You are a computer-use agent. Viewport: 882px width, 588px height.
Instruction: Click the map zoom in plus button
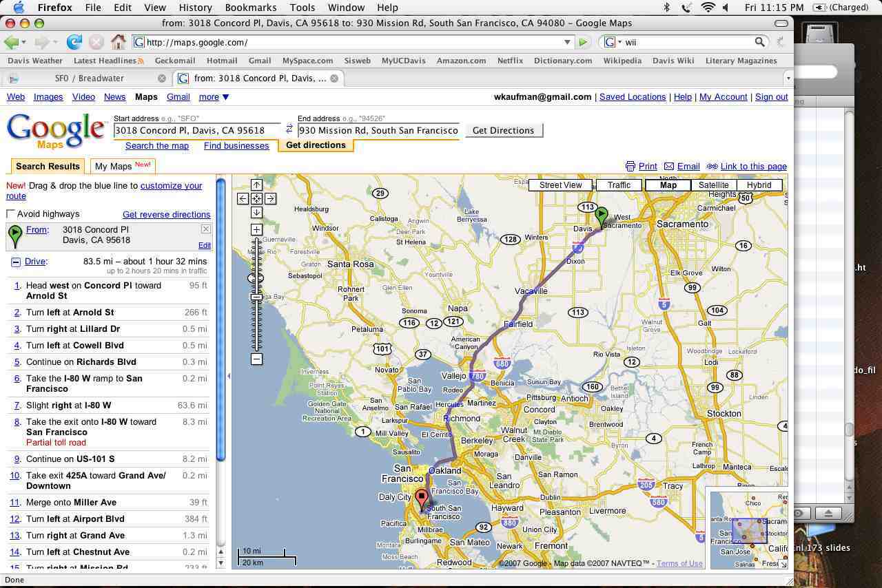pyautogui.click(x=256, y=229)
